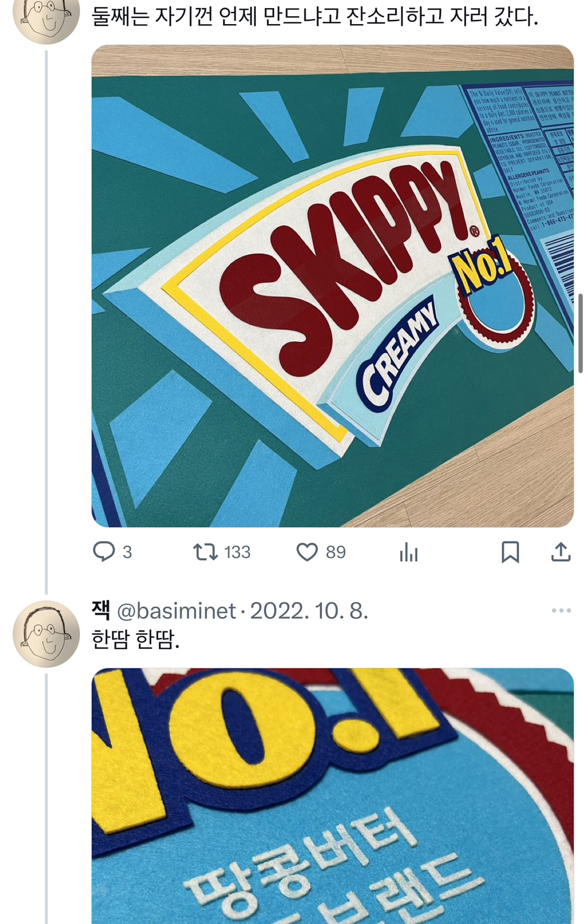
Task: Open the tweet dated 2022. 10. 8.
Action: pos(308,611)
